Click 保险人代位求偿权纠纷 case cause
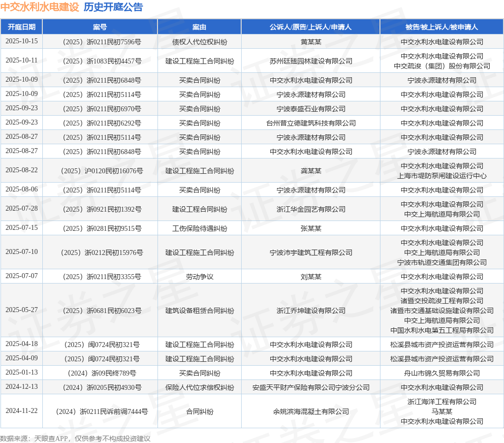The image size is (504, 443). pos(200,387)
